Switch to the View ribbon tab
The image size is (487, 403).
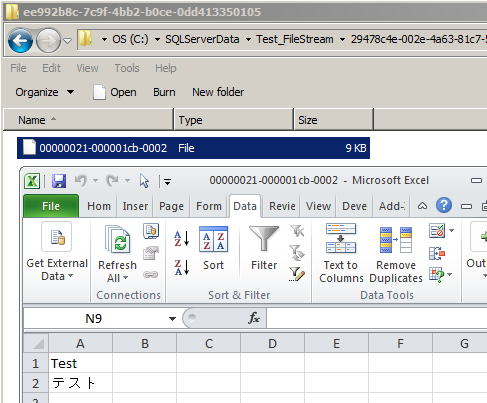point(318,206)
